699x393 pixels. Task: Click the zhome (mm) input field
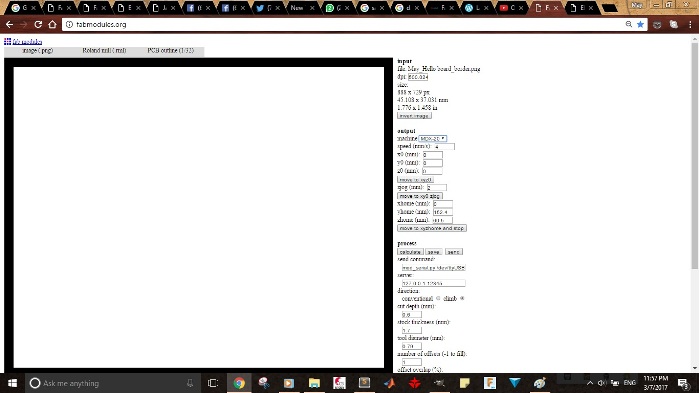442,220
